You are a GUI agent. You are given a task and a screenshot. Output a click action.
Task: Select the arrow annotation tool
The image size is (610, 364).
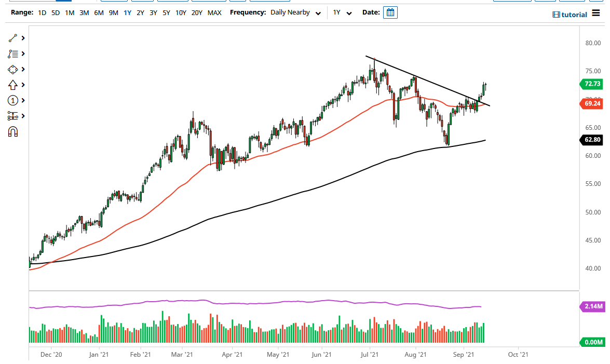[x=13, y=85]
